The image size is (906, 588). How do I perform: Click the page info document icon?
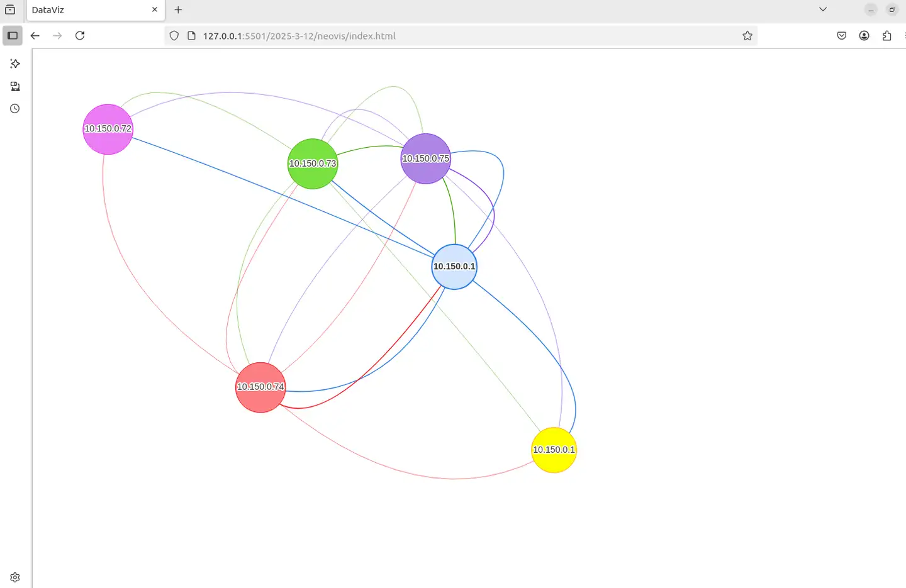pos(192,36)
